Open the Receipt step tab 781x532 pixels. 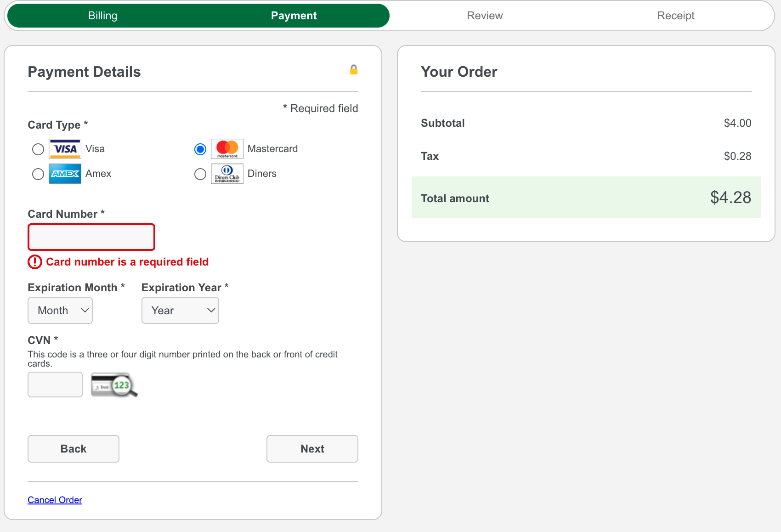pos(676,16)
